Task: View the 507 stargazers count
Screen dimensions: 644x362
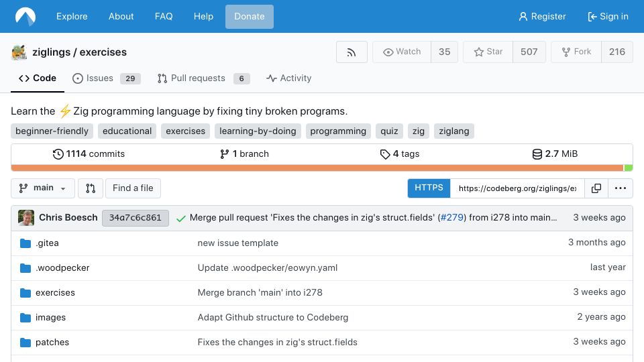Action: pos(529,52)
